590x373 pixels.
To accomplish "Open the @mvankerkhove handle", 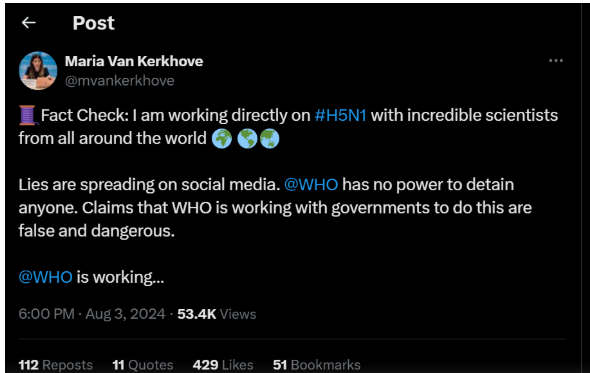I will pos(120,81).
